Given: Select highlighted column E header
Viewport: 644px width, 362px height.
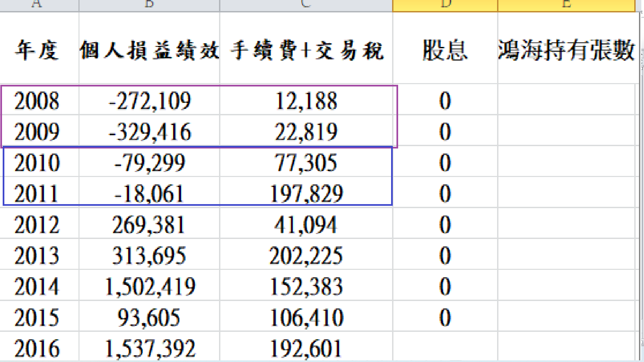Looking at the screenshot, I should (566, 5).
